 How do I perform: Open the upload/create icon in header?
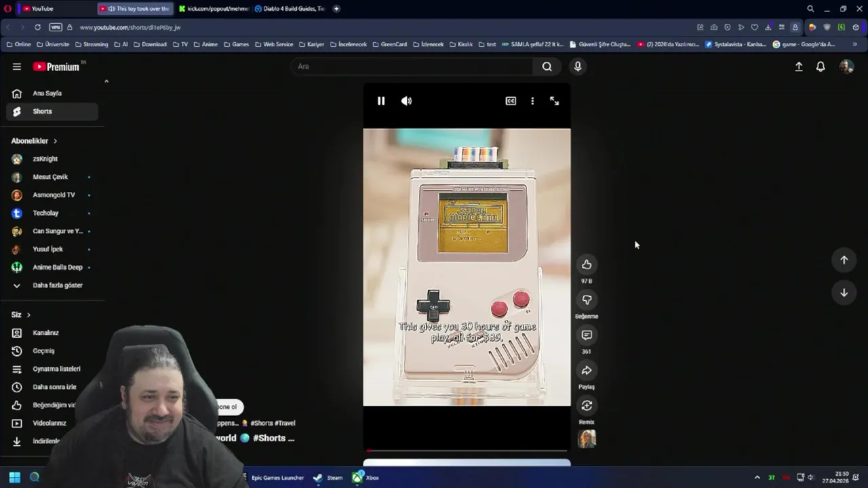pos(799,66)
